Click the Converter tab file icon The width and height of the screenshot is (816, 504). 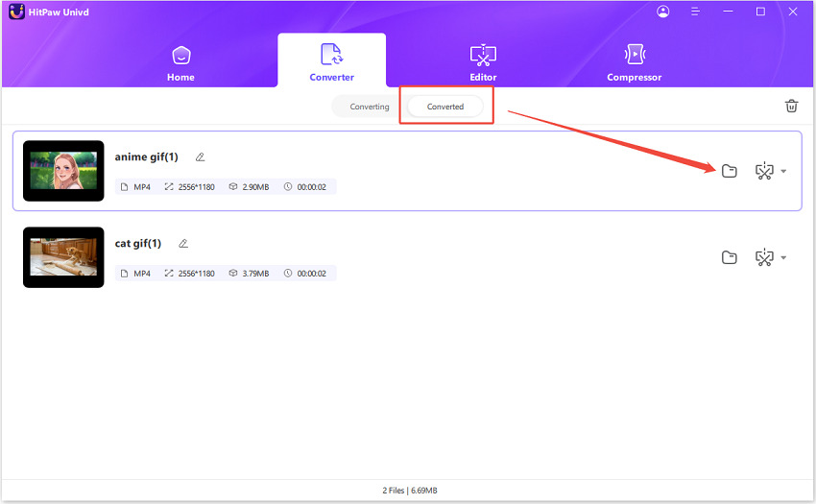coord(331,54)
